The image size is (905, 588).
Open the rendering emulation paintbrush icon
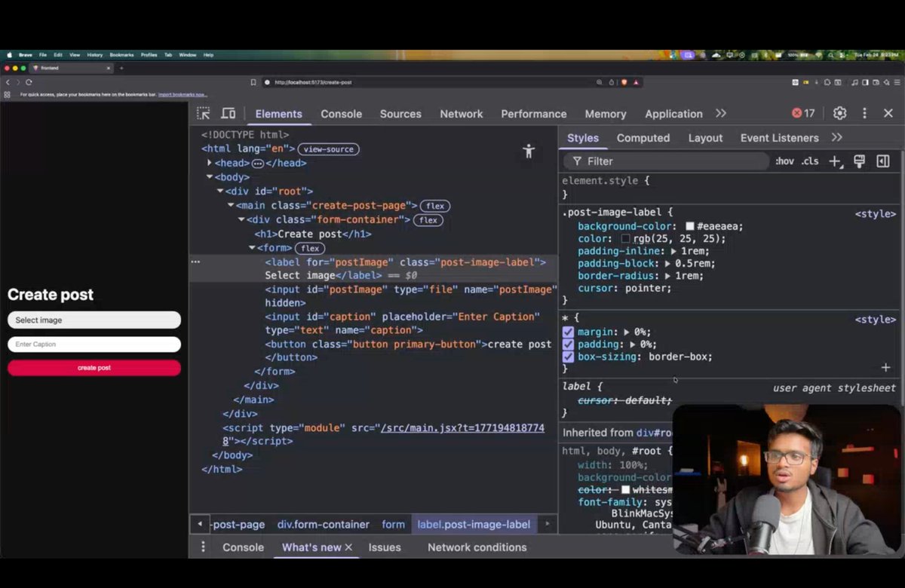tap(859, 161)
